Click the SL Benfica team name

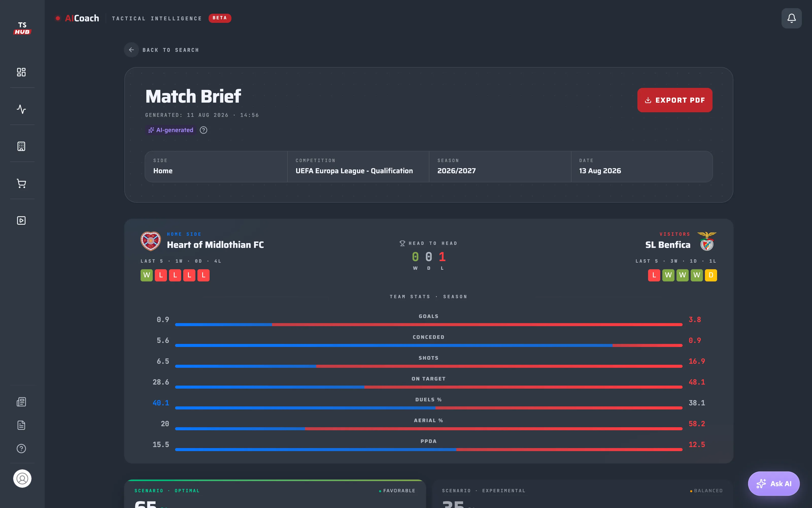(x=668, y=245)
